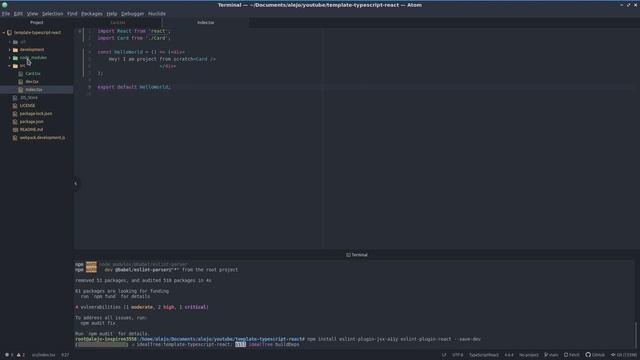Switch to the index.tsx editor tab
The width and height of the screenshot is (640, 360).
(x=206, y=22)
